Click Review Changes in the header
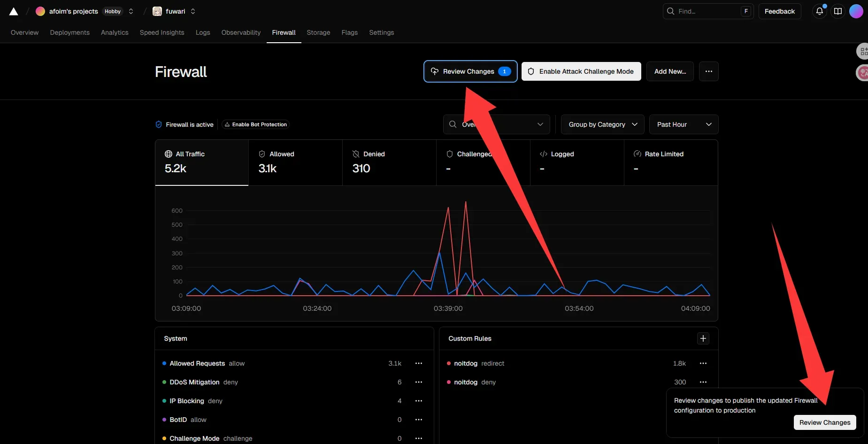The width and height of the screenshot is (868, 444). (x=470, y=71)
